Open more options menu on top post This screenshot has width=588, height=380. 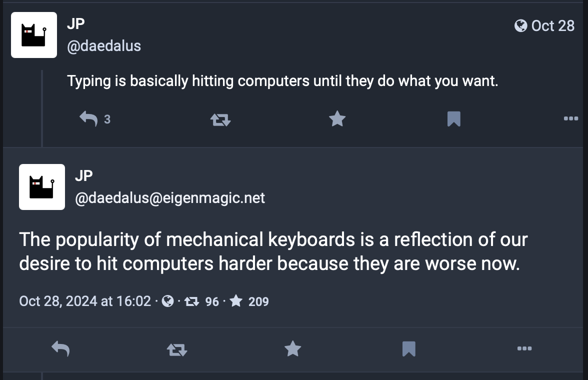[x=570, y=118]
